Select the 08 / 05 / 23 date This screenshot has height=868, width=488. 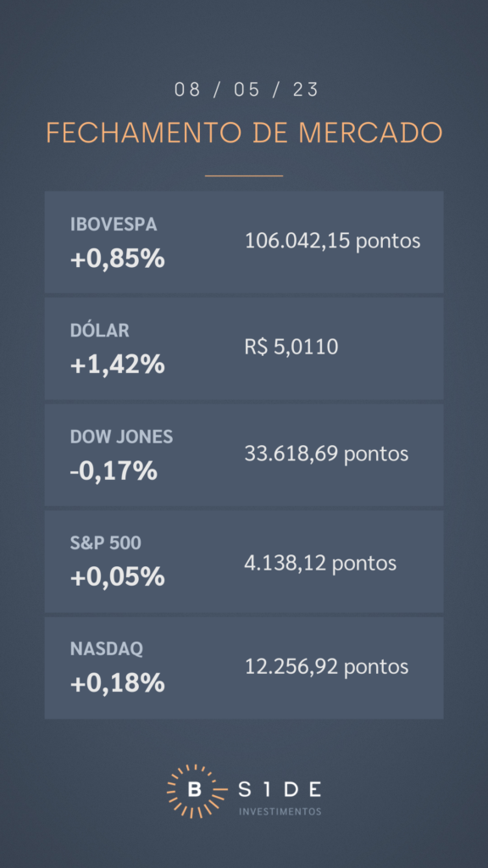coord(247,90)
